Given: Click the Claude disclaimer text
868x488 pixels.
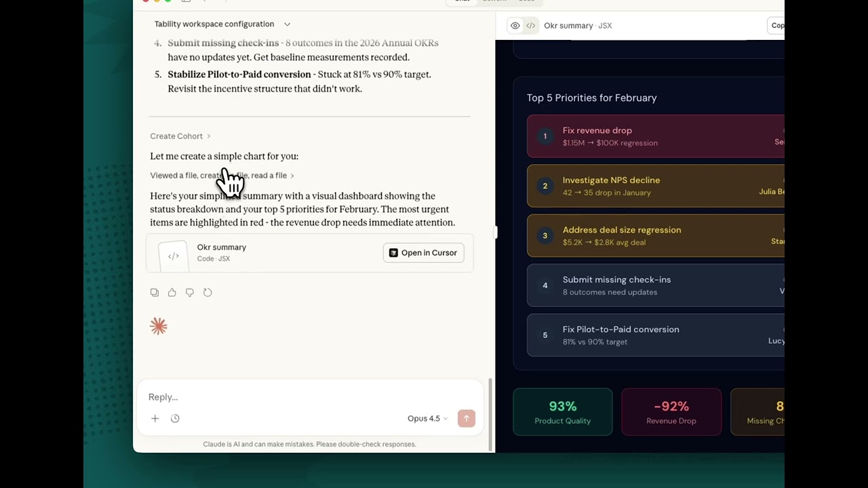Looking at the screenshot, I should [309, 445].
